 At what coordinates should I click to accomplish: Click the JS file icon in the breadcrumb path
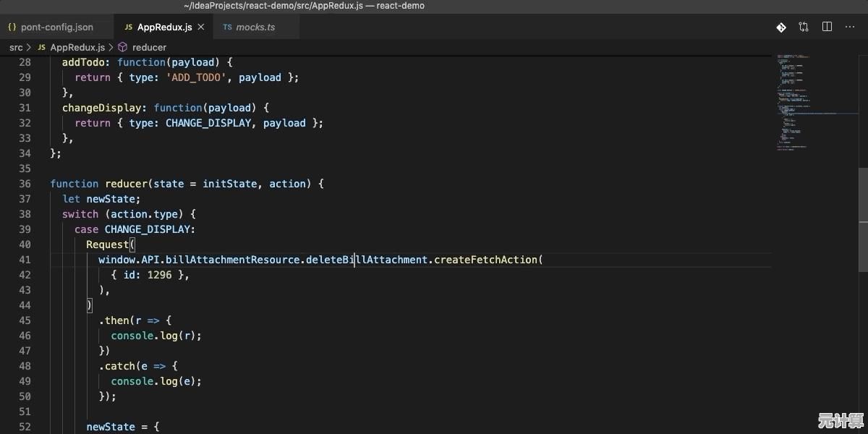point(41,47)
